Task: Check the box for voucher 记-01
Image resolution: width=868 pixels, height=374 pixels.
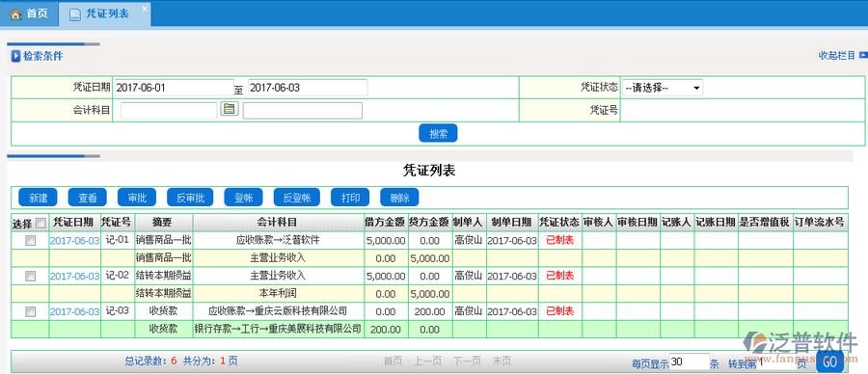Action: coord(31,241)
